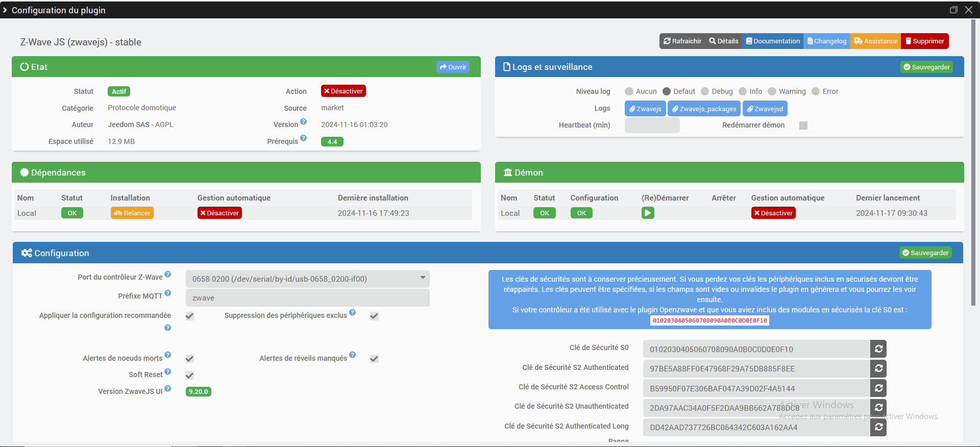Toggle Appliquer la configuration recommandée checkbox
Screen dimensions: 980x447
click(x=190, y=316)
